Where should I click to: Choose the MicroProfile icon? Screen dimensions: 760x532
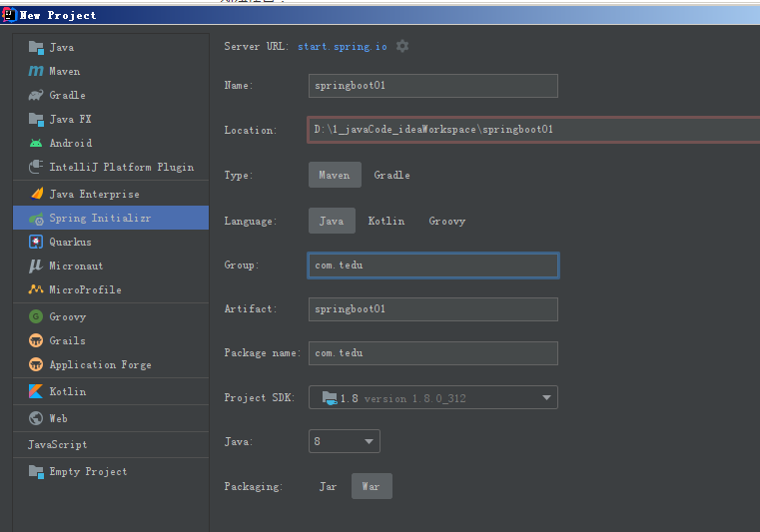coord(36,289)
